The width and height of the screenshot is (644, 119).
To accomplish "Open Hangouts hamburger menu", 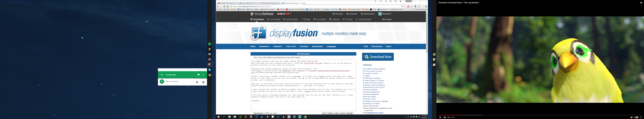I will point(162,75).
